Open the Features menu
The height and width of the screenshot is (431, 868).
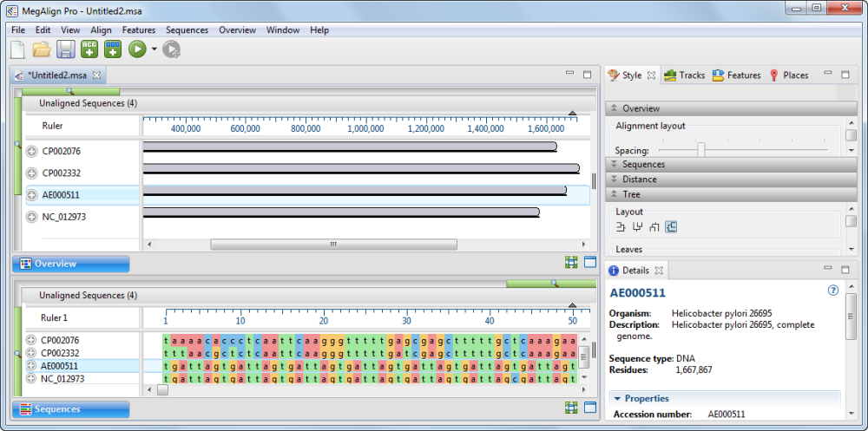[139, 29]
